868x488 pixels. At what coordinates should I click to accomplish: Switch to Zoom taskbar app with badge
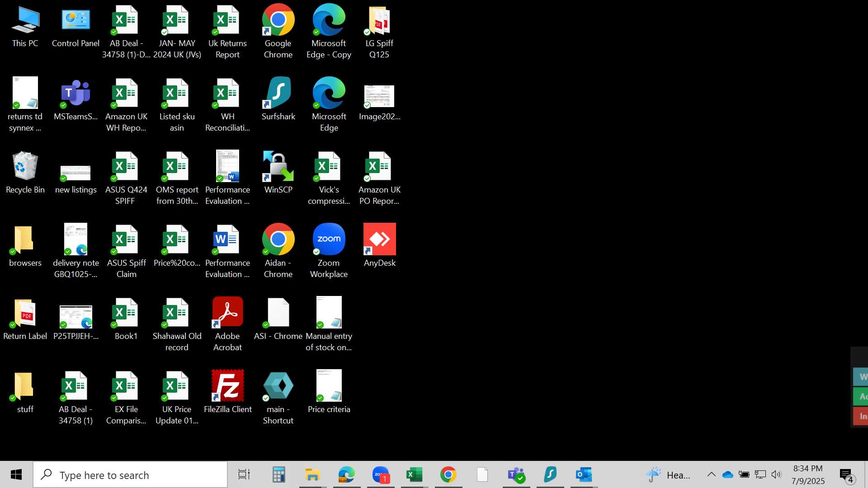(381, 474)
